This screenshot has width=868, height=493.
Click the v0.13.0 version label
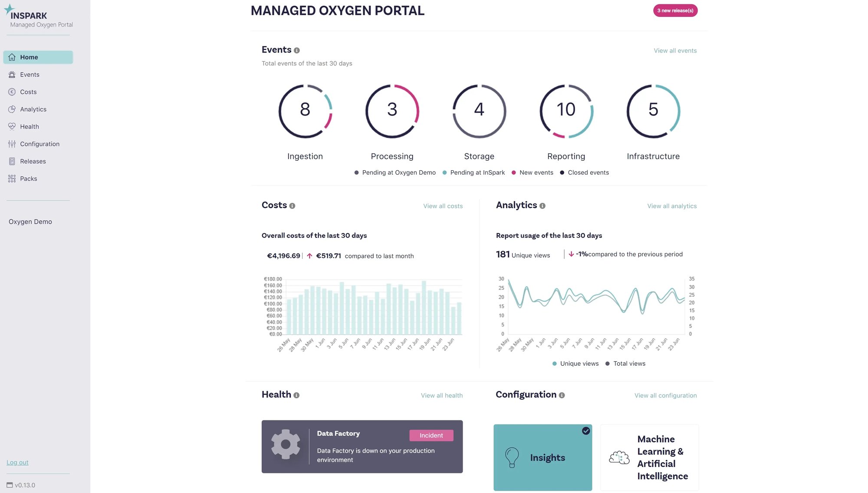click(x=25, y=485)
